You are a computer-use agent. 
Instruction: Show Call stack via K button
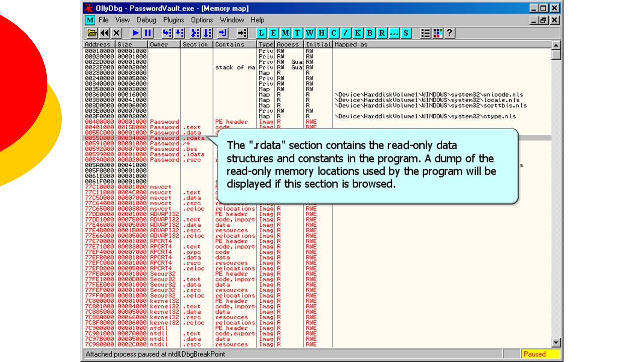point(358,33)
